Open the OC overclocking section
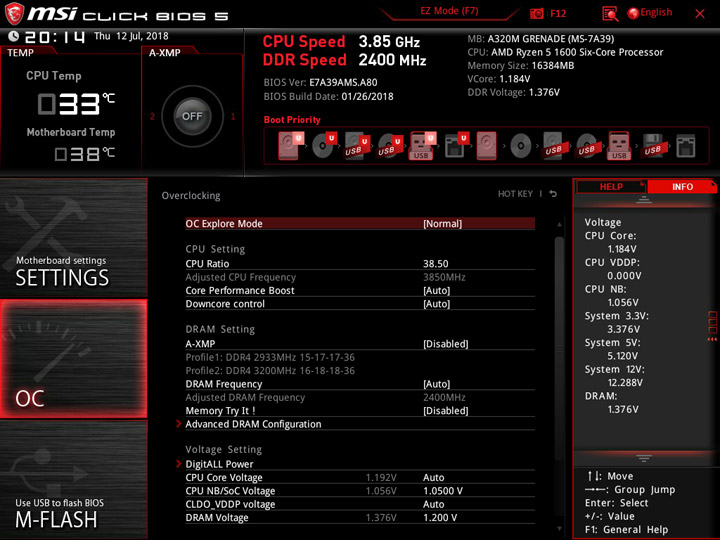The height and width of the screenshot is (540, 720). pos(73,359)
